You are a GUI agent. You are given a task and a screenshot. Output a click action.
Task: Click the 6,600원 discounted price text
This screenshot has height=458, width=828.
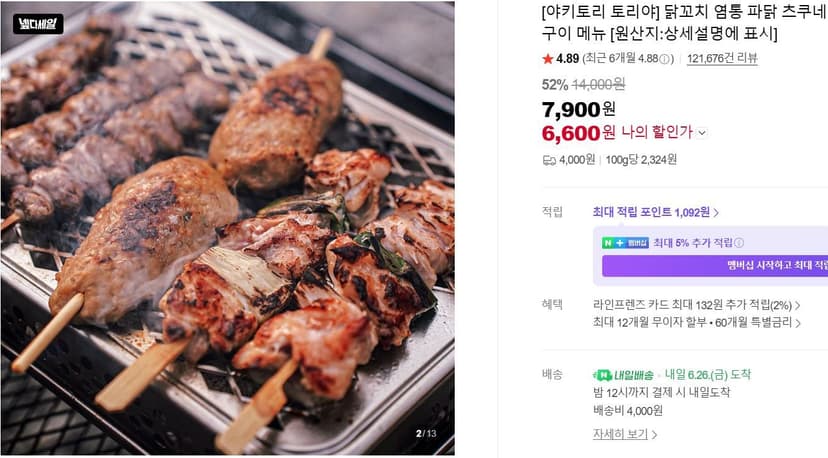(x=578, y=133)
